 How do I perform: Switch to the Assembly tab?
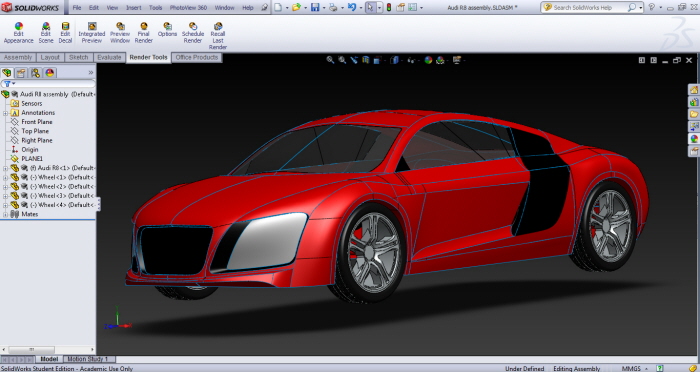pyautogui.click(x=18, y=57)
